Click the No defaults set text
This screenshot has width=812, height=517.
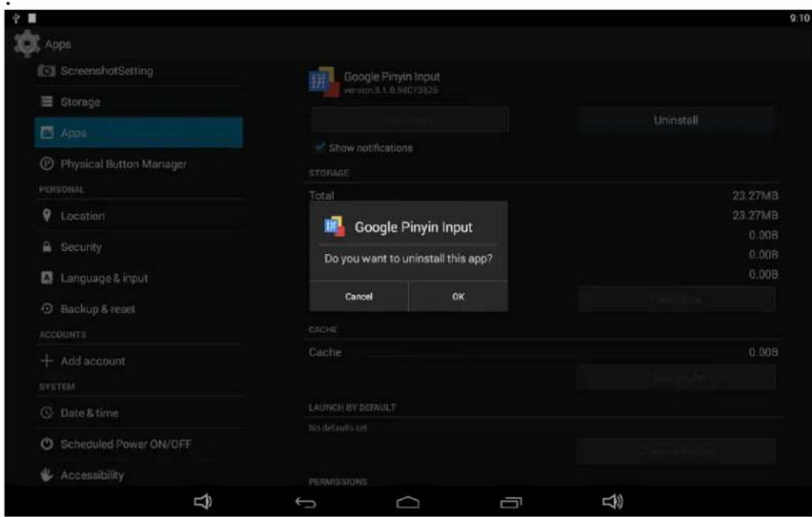click(x=339, y=428)
